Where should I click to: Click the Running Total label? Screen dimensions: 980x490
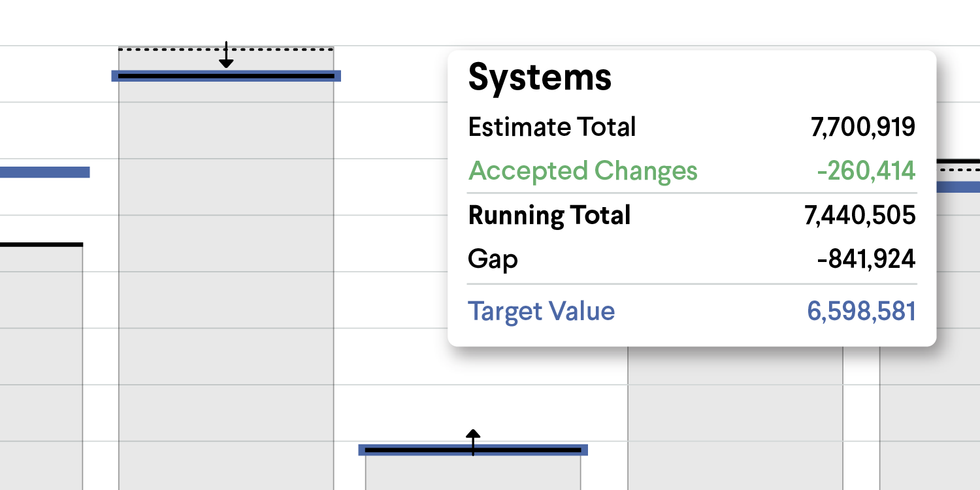pyautogui.click(x=549, y=216)
